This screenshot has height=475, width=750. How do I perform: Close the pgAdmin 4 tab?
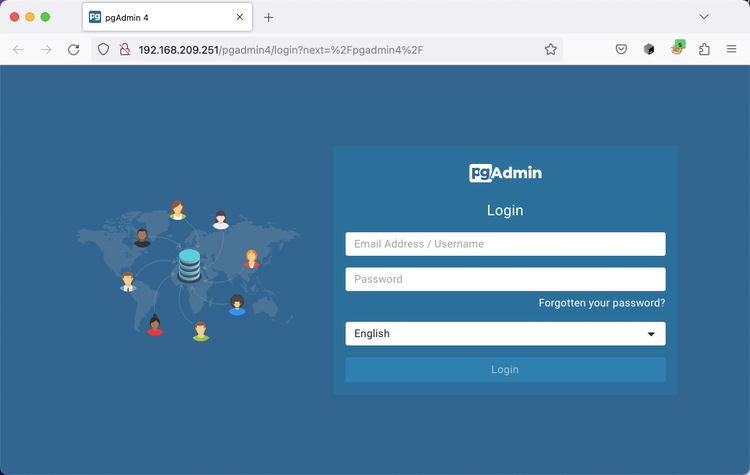238,17
